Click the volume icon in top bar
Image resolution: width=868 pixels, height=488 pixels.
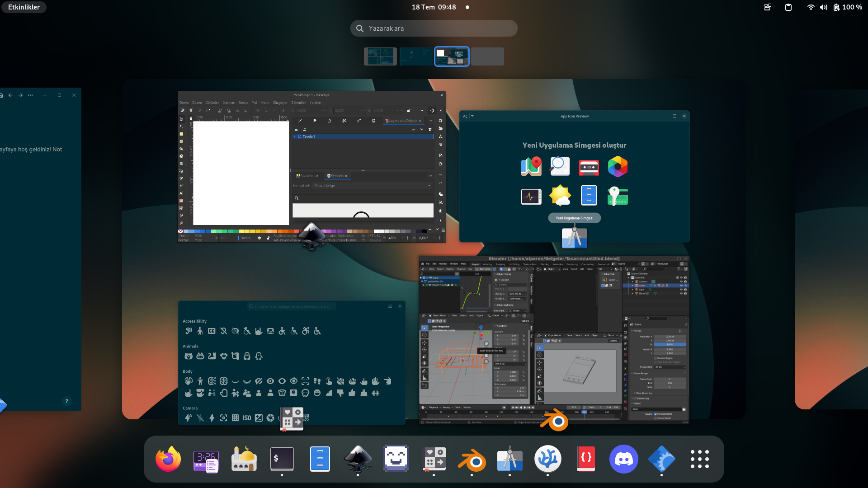[823, 7]
